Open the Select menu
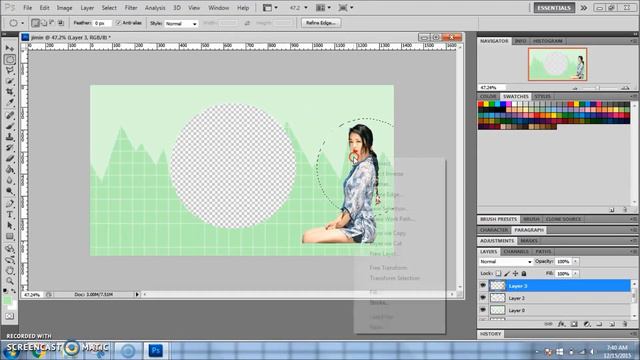 (x=109, y=8)
